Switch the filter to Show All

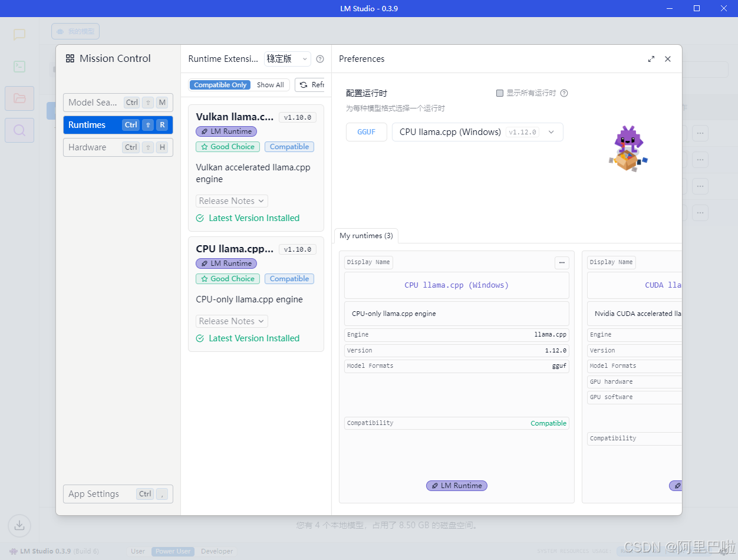pos(271,85)
